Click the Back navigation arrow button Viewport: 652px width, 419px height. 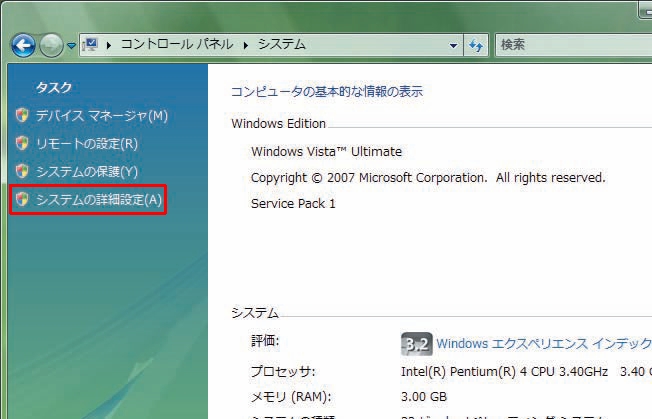pyautogui.click(x=23, y=45)
